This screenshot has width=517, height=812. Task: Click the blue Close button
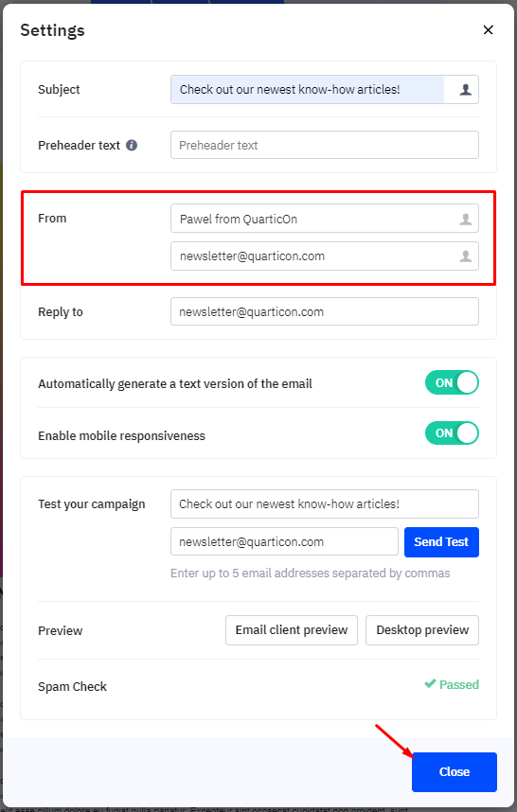click(x=455, y=772)
